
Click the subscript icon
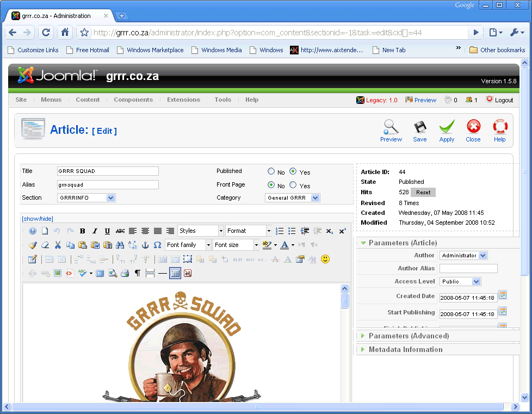[330, 231]
